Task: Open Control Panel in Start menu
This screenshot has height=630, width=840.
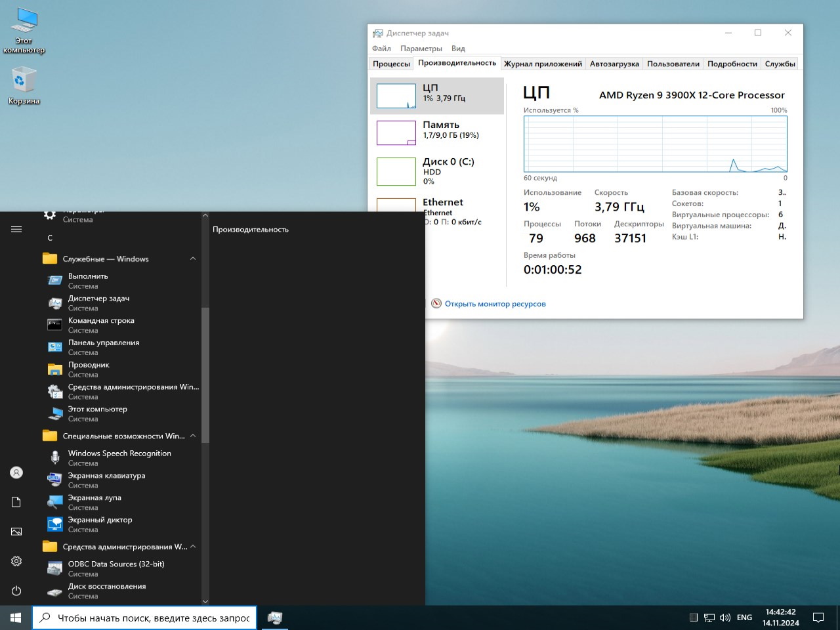Action: (x=103, y=347)
